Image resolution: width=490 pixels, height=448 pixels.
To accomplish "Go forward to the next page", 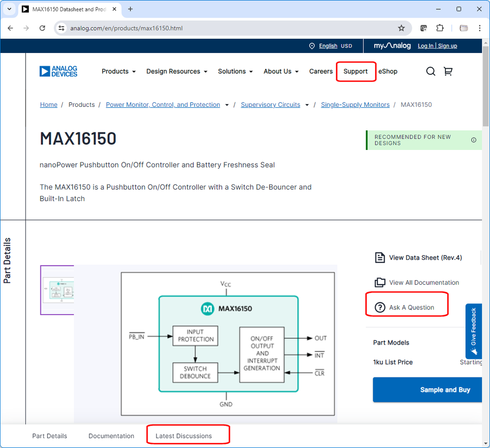I will pyautogui.click(x=26, y=28).
